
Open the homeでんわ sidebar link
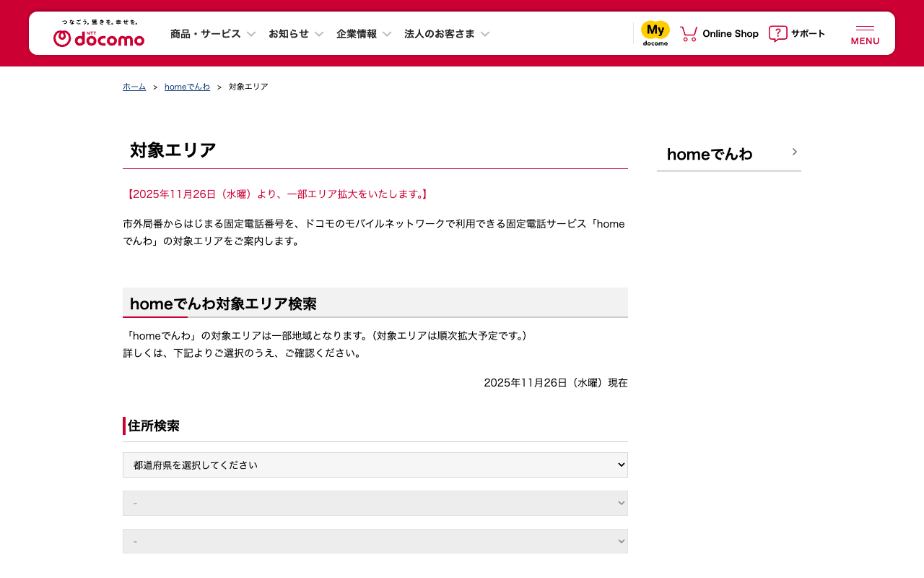[x=729, y=154]
